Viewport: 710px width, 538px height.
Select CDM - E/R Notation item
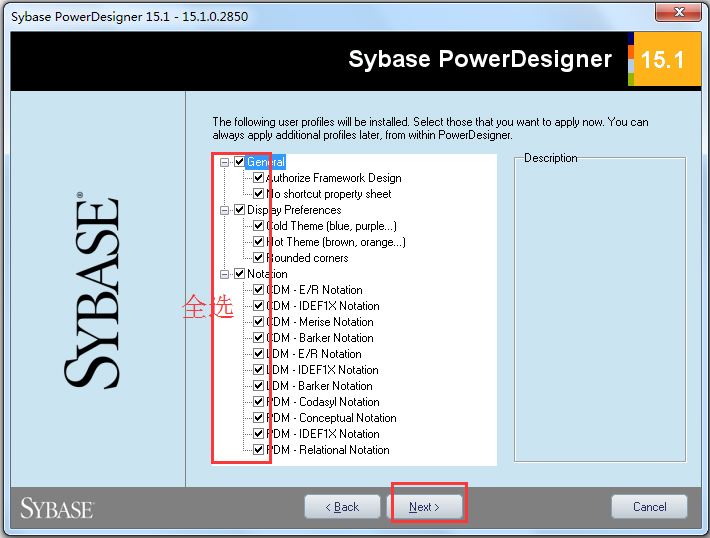[x=315, y=290]
